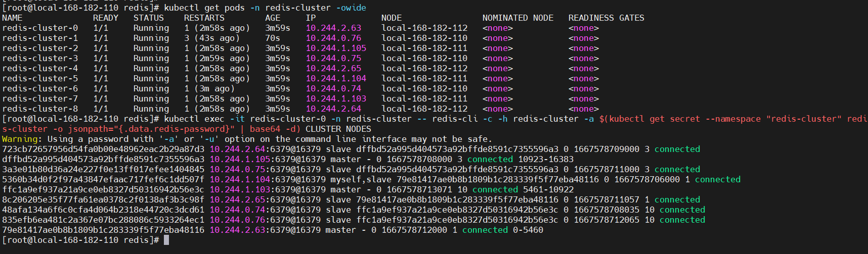Click address 10.244.2.63:6379@16379 in cluster nodes
868x254 pixels.
(x=265, y=230)
